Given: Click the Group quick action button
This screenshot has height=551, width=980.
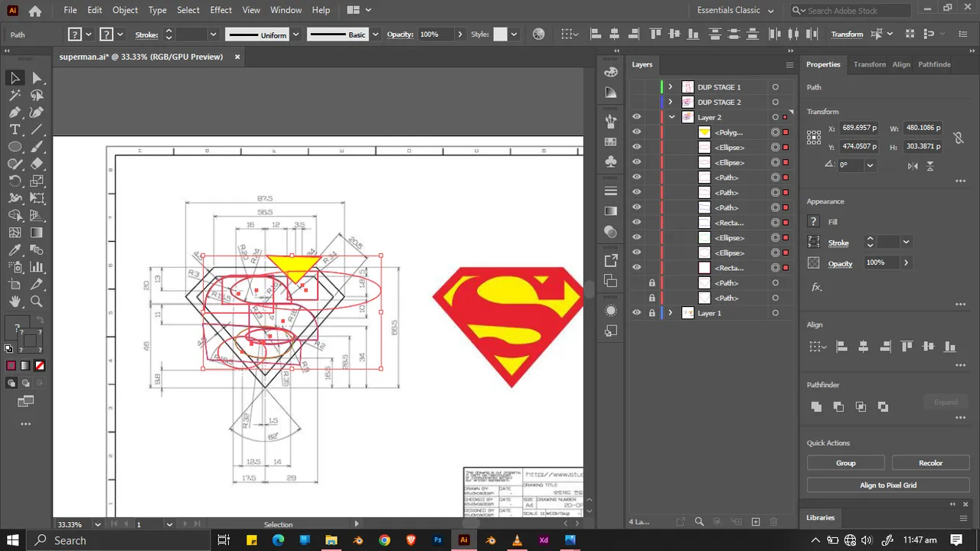Looking at the screenshot, I should [x=846, y=463].
